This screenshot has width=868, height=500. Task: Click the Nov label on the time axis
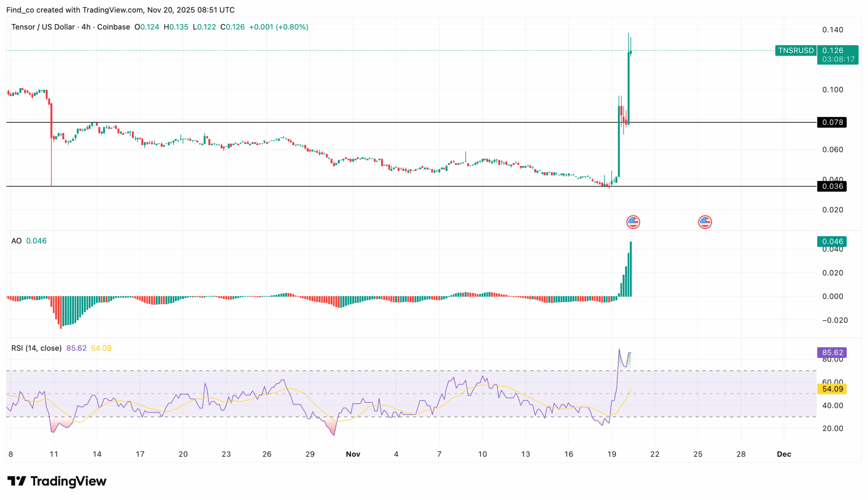click(x=353, y=454)
